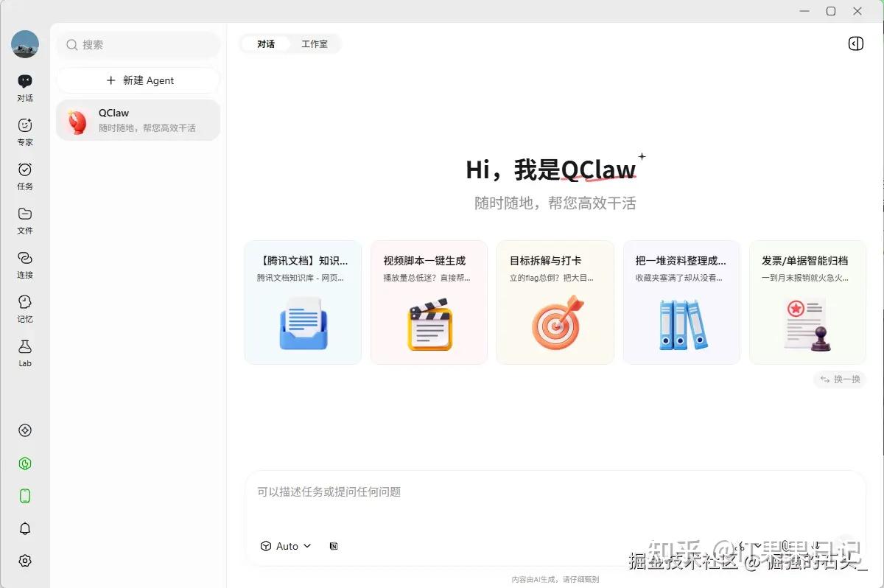This screenshot has height=588, width=884.
Task: Open the 发票/单据智能归档 card
Action: (807, 302)
